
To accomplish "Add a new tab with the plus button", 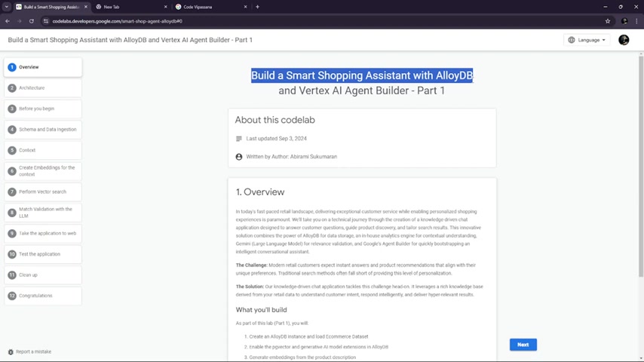I will click(257, 7).
